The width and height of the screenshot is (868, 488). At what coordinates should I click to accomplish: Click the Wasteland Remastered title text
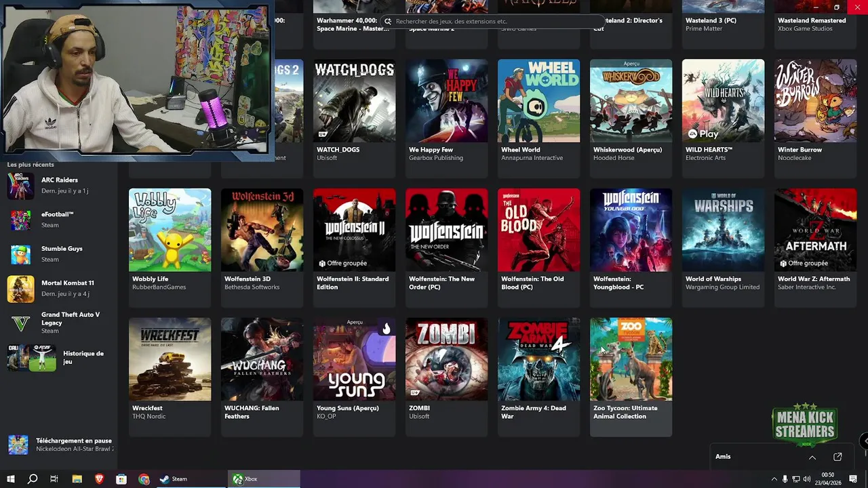click(x=812, y=20)
